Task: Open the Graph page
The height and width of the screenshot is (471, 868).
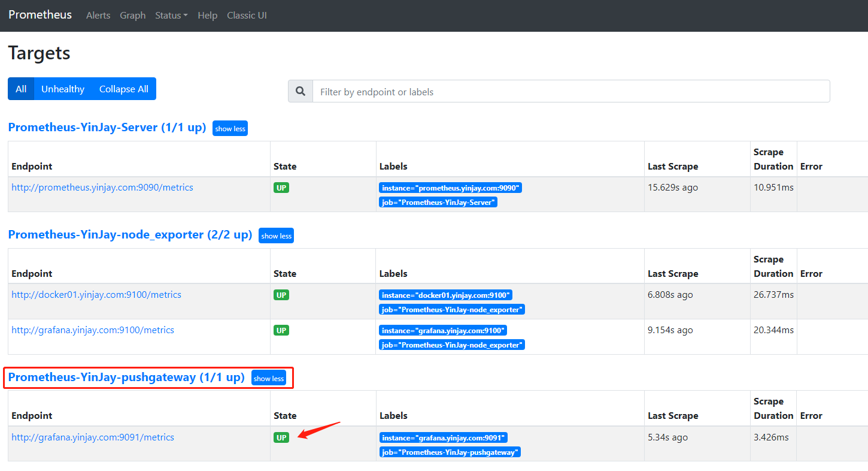Action: [x=133, y=16]
